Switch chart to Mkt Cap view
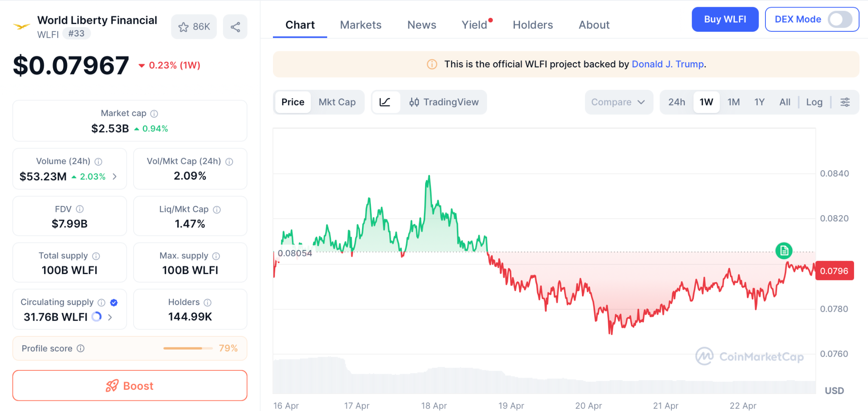The height and width of the screenshot is (411, 868). (x=337, y=102)
